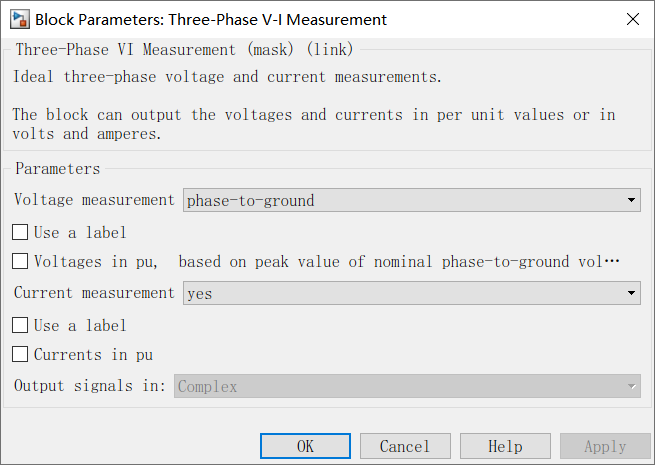
Task: Dismiss changes with the Cancel button
Action: click(x=405, y=446)
